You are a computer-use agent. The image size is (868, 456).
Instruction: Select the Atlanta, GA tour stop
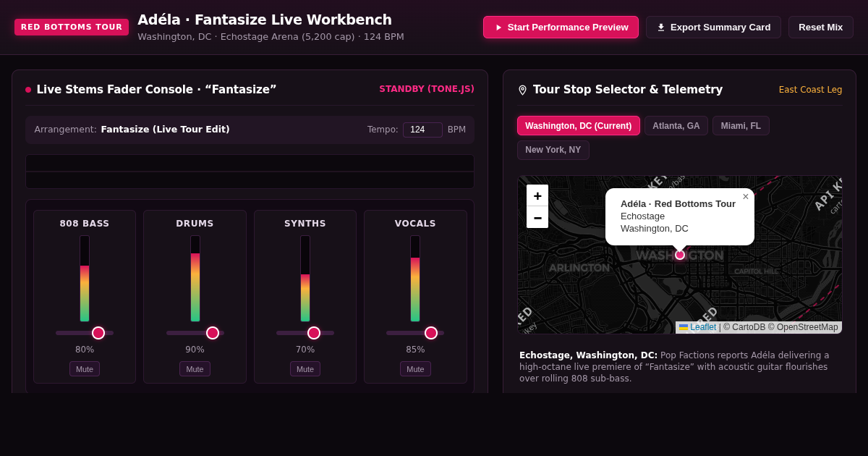[x=676, y=126]
